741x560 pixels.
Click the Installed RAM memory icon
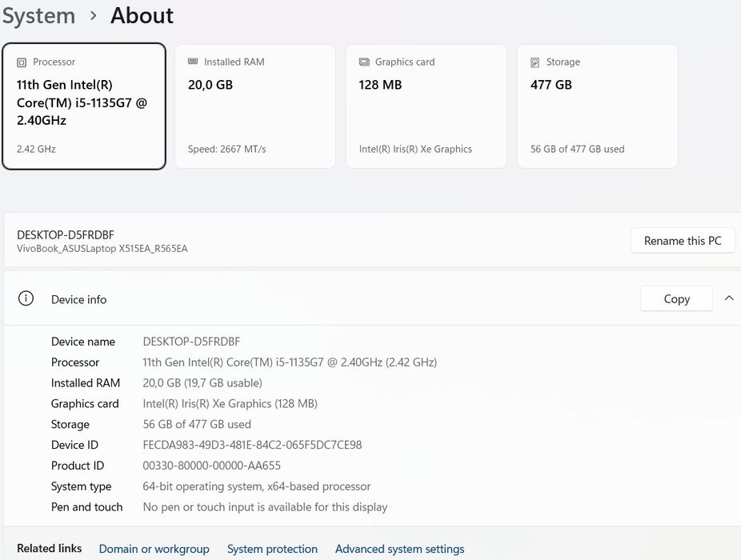point(193,62)
